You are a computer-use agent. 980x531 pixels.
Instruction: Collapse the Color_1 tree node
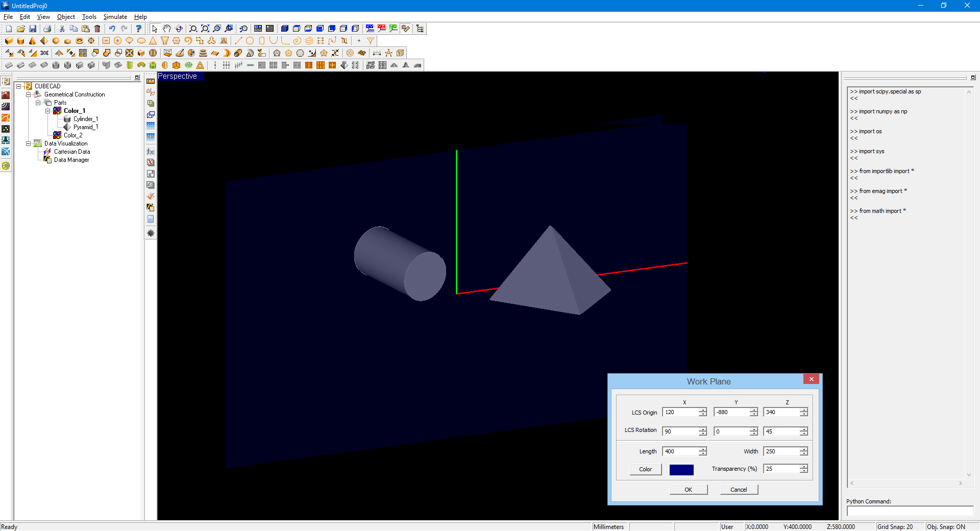coord(48,111)
